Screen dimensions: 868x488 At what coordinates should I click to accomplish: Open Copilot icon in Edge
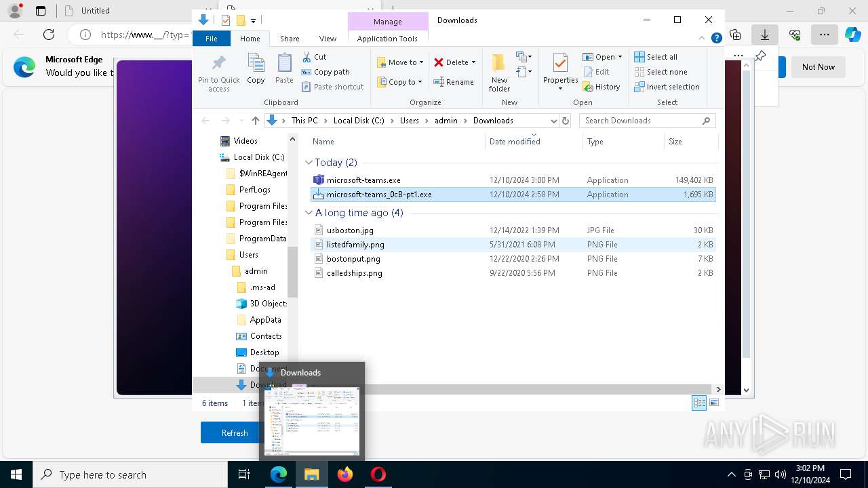(x=852, y=35)
